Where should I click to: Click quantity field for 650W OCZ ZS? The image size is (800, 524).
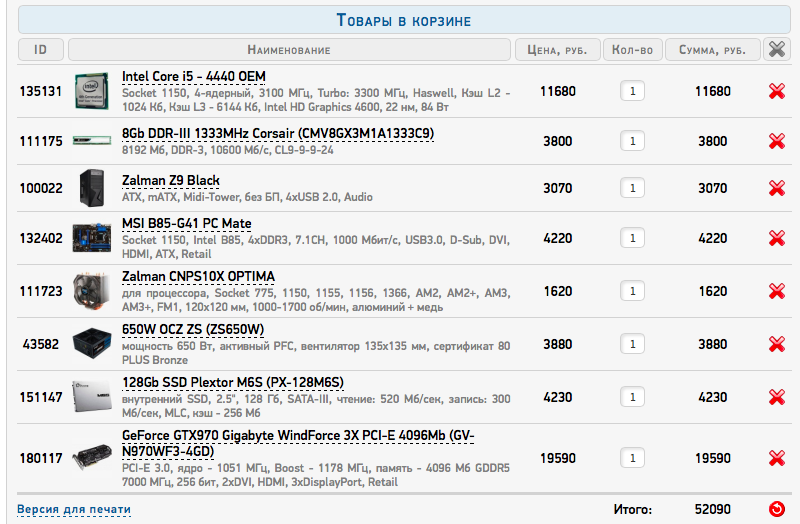point(633,344)
